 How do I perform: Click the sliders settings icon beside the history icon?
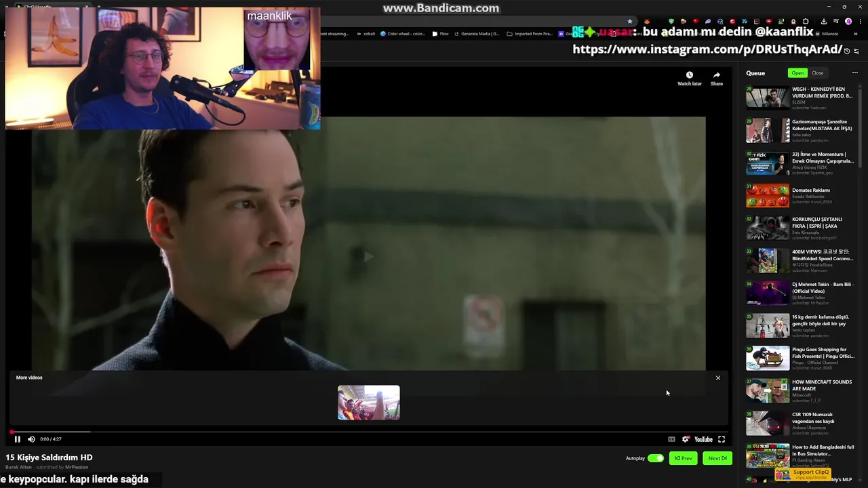[x=856, y=52]
